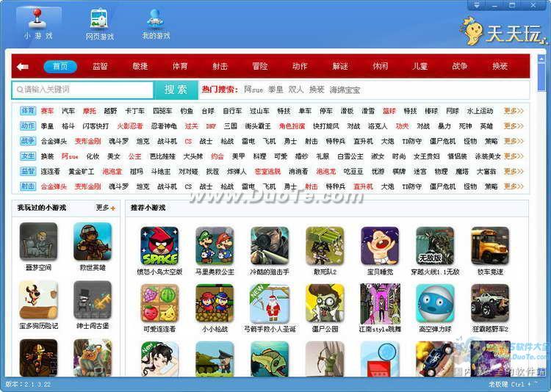The height and width of the screenshot is (392, 551).
Task: Open the 白雪公主 tag link
Action: [350, 156]
